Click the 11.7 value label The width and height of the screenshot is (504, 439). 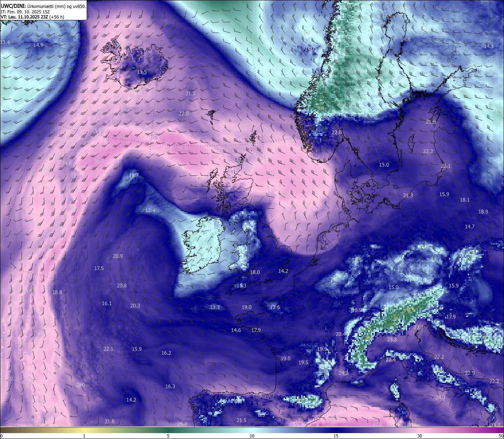134,175
